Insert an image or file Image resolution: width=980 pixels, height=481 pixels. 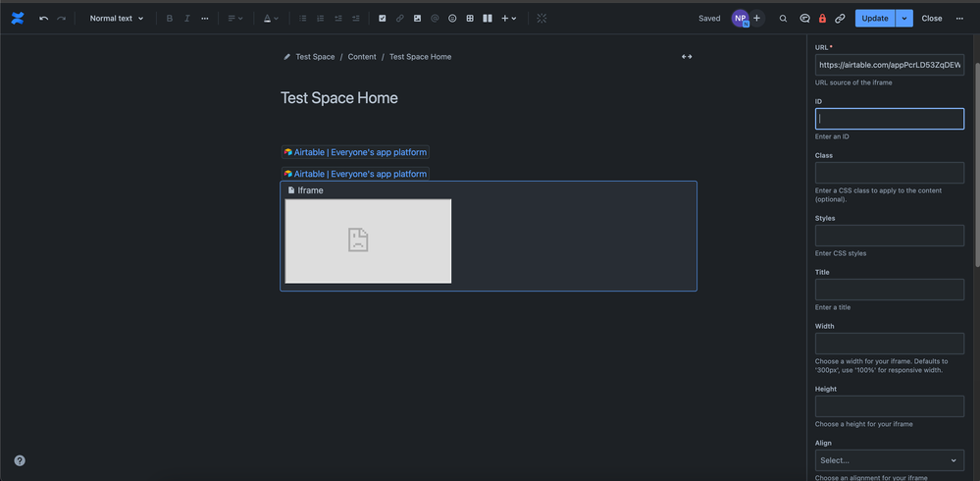[418, 18]
